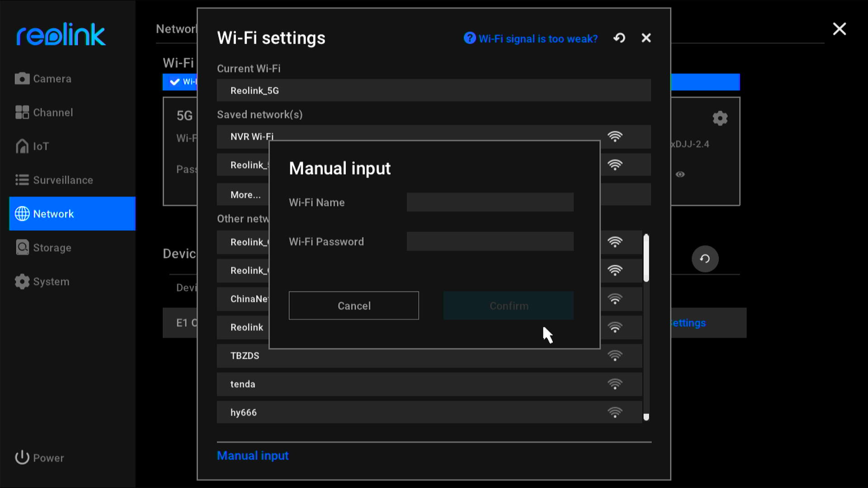Click the Reolink logo
The height and width of the screenshot is (488, 868).
(x=61, y=35)
